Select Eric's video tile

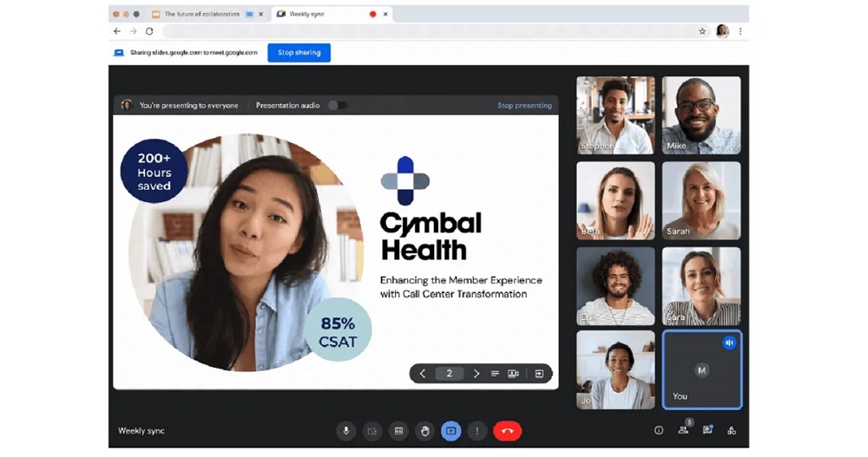point(615,285)
